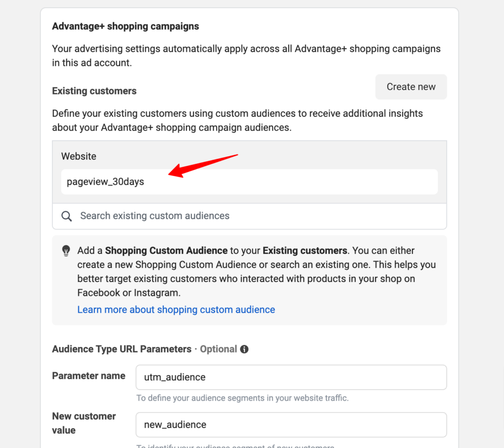
Task: Edit the new_audience customer value field
Action: (x=291, y=425)
